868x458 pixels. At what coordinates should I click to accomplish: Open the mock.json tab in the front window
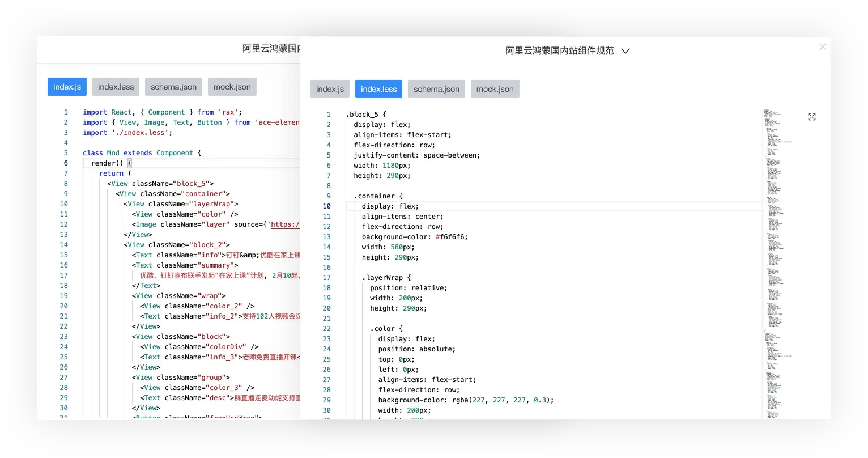pos(495,89)
